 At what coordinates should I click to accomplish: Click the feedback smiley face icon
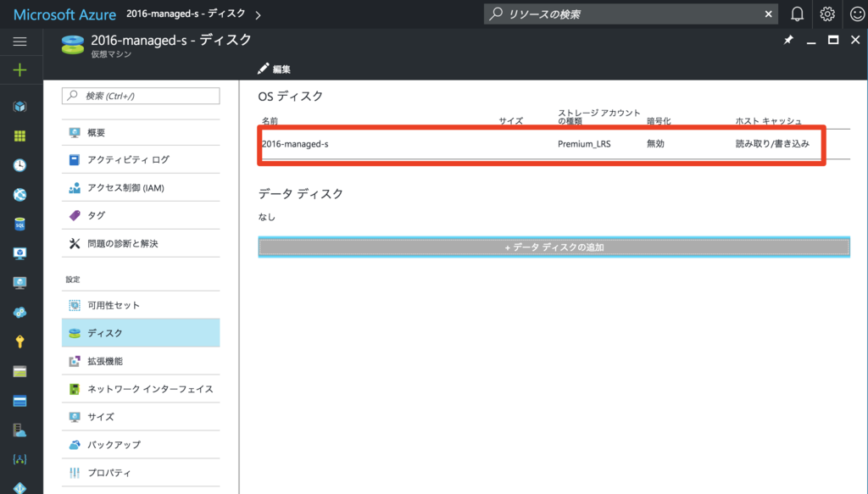point(855,14)
